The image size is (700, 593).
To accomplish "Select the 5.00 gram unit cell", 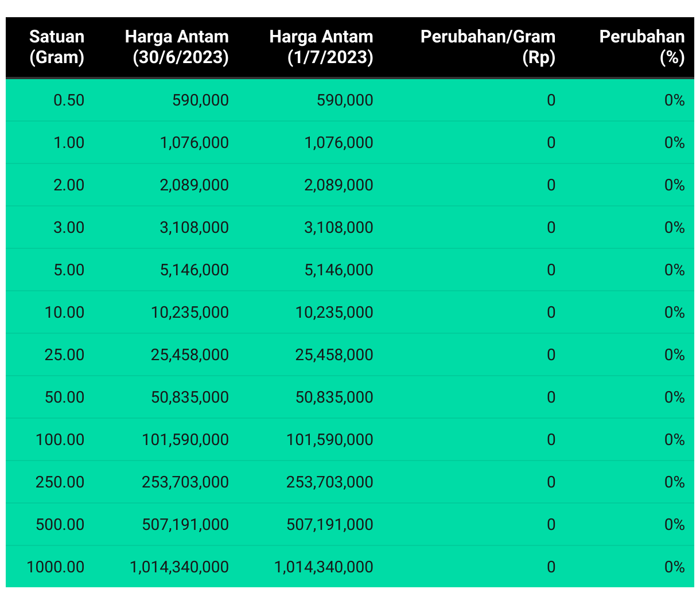I will pos(69,270).
